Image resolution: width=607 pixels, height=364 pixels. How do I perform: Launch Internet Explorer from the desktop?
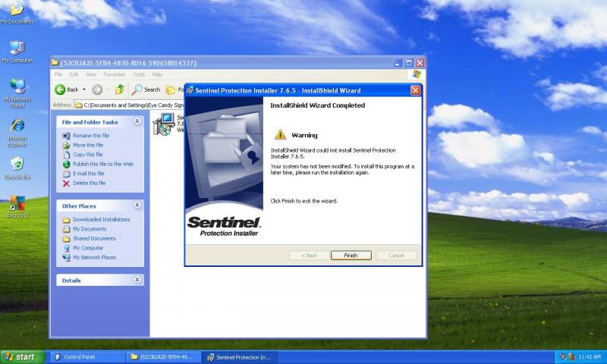coord(17,132)
